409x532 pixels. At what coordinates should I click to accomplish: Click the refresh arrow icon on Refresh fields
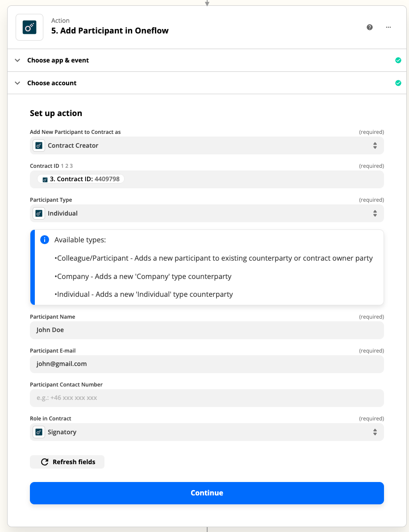coord(45,461)
